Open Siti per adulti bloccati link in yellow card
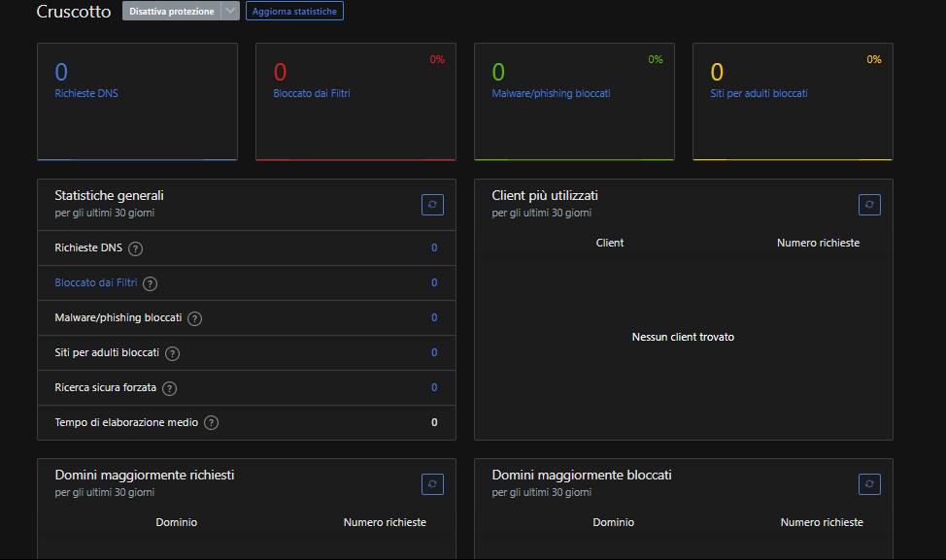Screen dimensions: 946x560 [759, 94]
